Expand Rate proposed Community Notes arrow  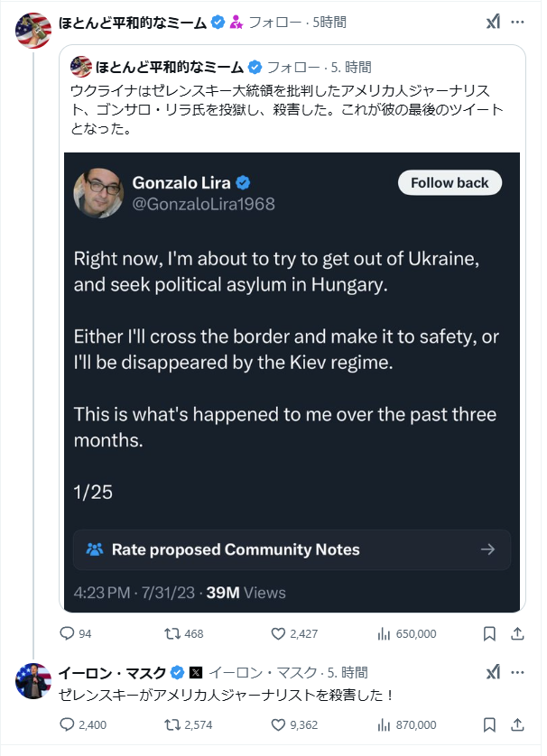487,549
